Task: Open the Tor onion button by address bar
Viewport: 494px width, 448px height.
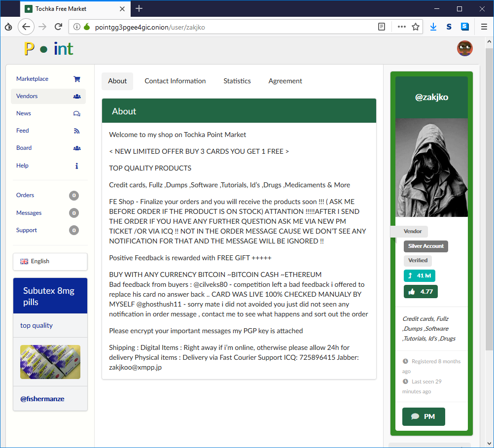Action: (x=87, y=27)
